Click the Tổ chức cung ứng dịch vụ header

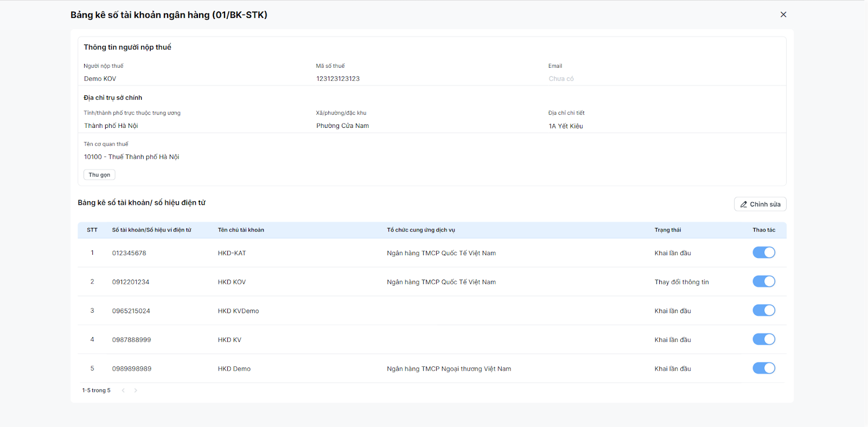tap(421, 230)
